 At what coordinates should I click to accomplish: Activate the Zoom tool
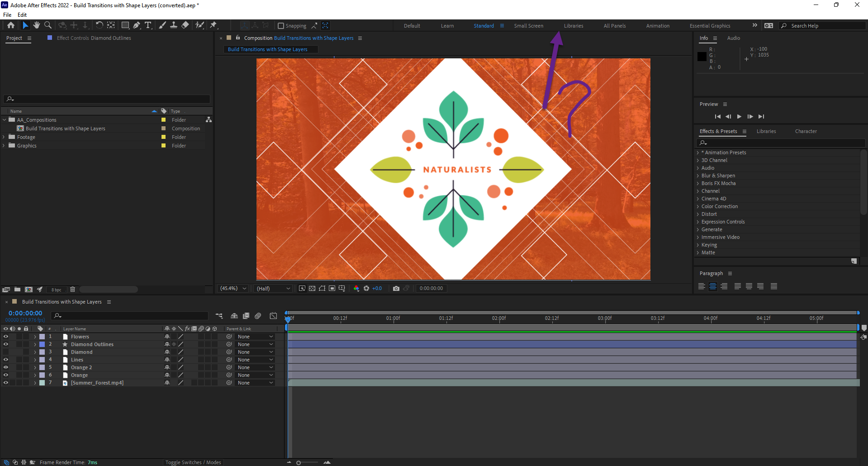47,25
